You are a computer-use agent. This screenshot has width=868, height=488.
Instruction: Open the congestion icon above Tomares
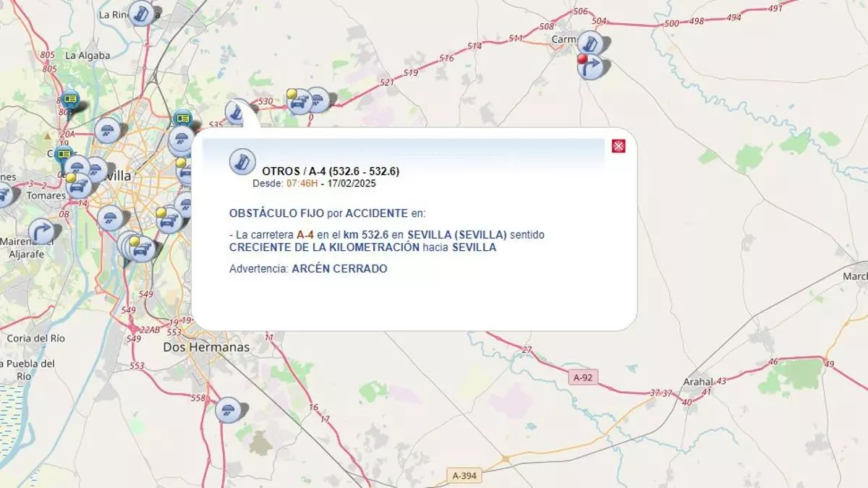pos(78,186)
